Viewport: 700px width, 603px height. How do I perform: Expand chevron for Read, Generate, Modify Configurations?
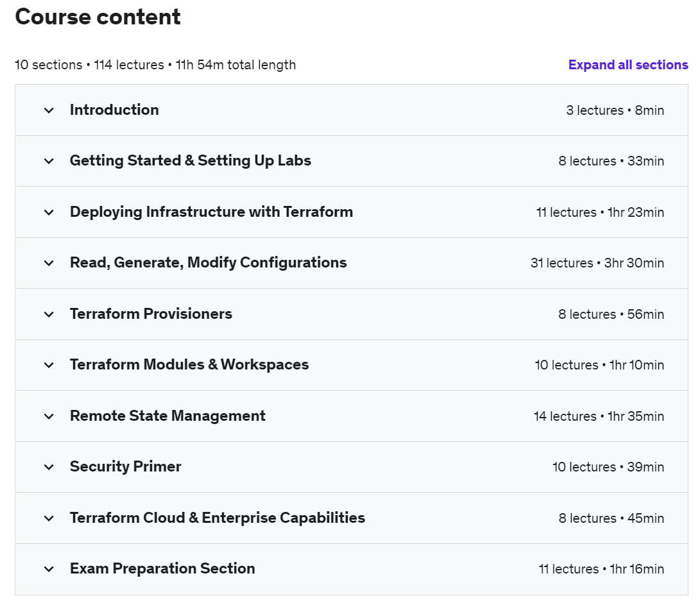[49, 263]
